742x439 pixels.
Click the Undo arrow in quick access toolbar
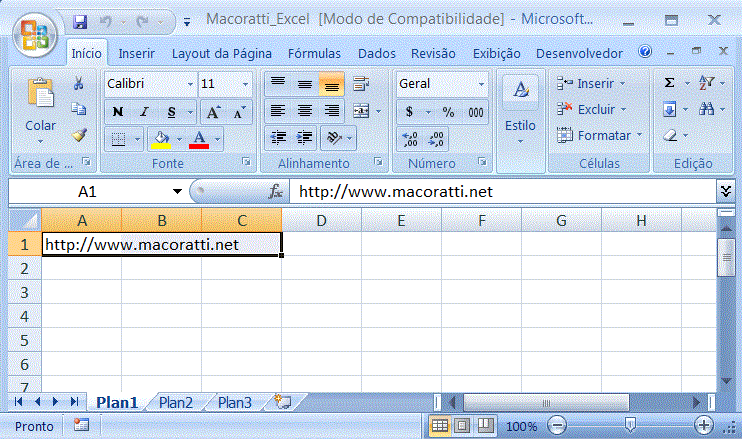(106, 22)
